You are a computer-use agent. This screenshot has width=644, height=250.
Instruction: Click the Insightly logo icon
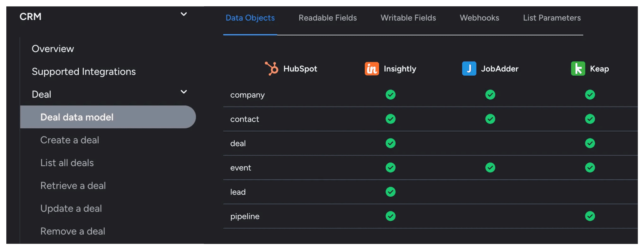[372, 68]
